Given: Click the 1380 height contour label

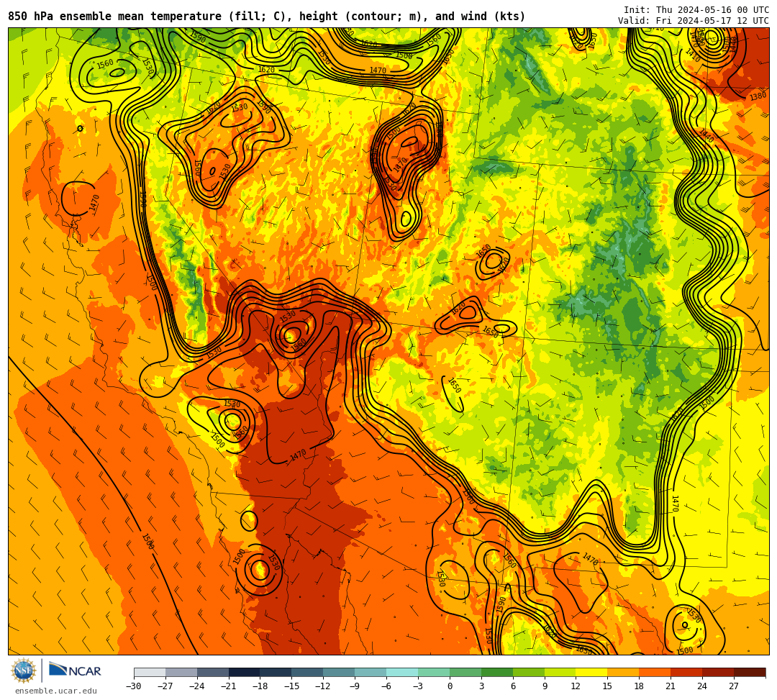Looking at the screenshot, I should (x=758, y=96).
